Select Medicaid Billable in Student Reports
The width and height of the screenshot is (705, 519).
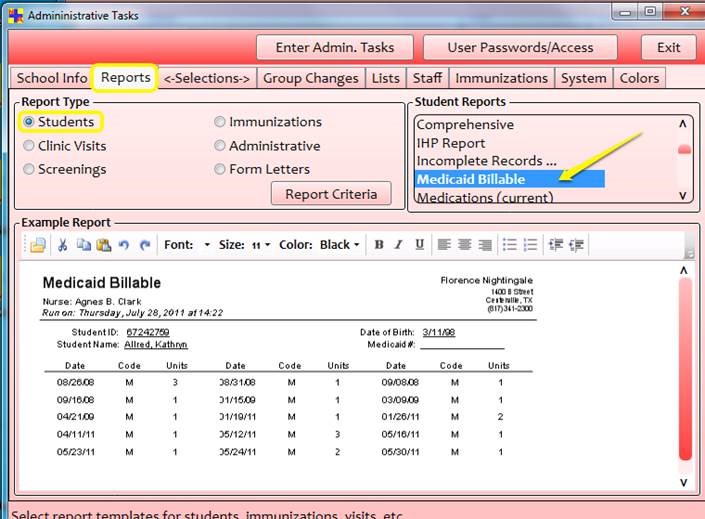pos(510,179)
